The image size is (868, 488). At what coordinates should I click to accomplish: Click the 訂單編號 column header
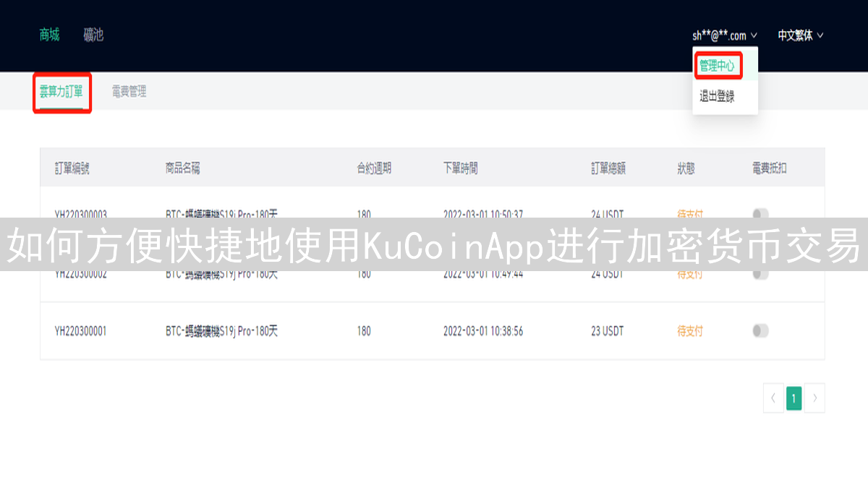click(x=72, y=168)
